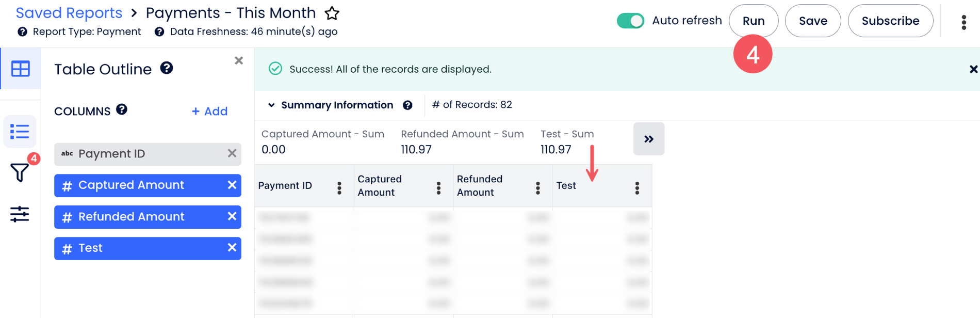Image resolution: width=980 pixels, height=318 pixels.
Task: Click the Run button
Action: (753, 21)
